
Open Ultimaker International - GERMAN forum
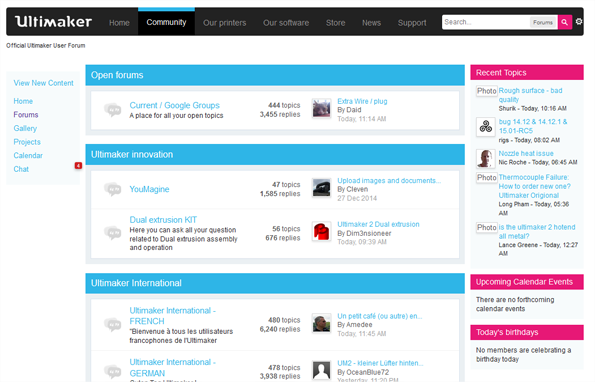point(173,368)
